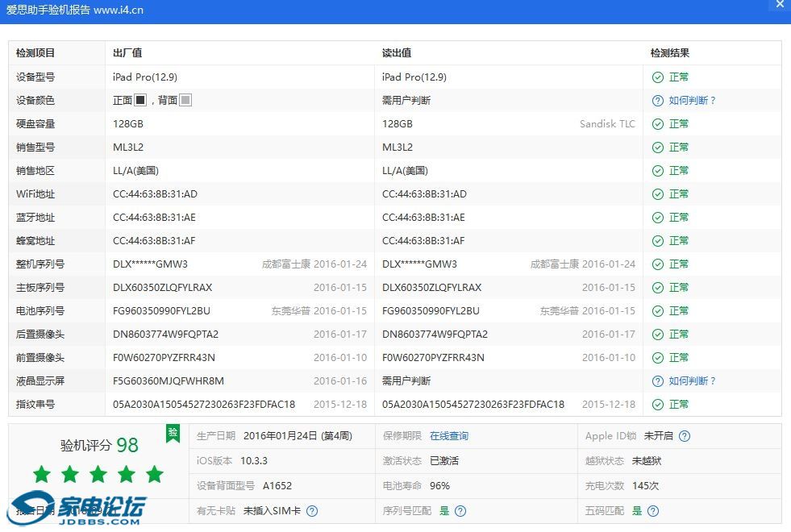
Task: Click the green check icon in 主板序列号 row
Action: click(x=658, y=288)
